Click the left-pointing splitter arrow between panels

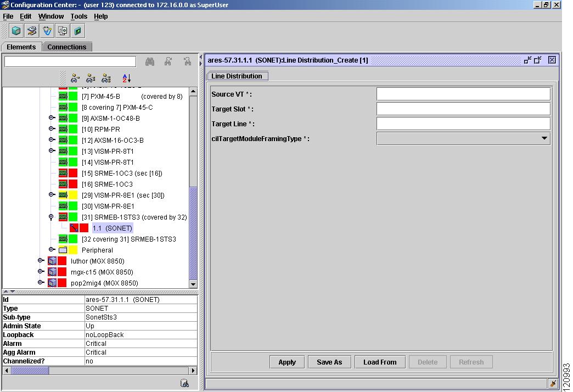(201, 58)
